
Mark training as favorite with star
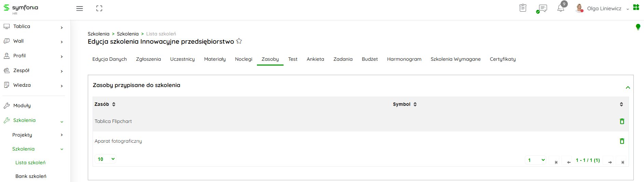[239, 41]
